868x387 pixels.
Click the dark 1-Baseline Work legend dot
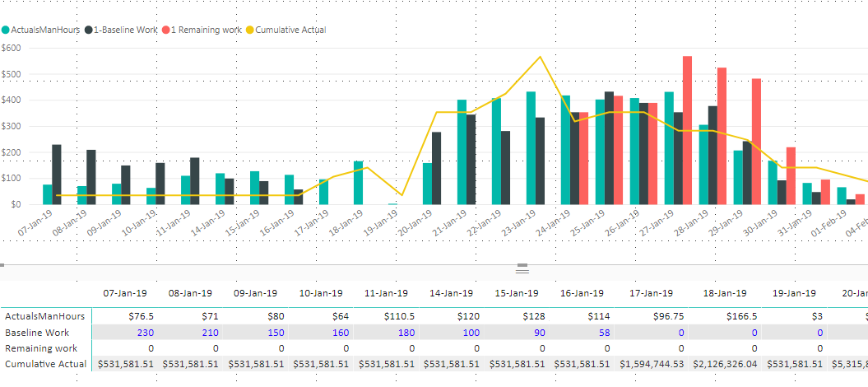tap(88, 30)
